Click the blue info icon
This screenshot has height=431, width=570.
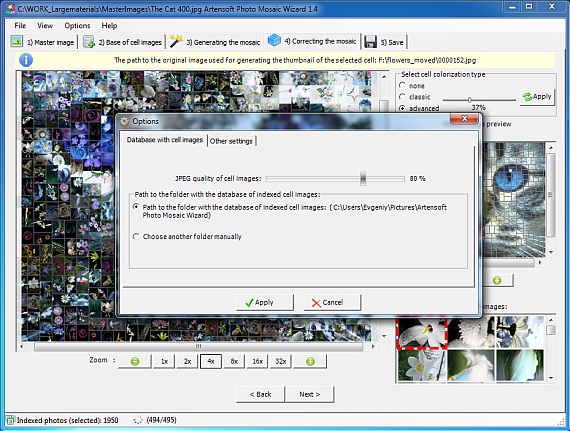click(26, 60)
